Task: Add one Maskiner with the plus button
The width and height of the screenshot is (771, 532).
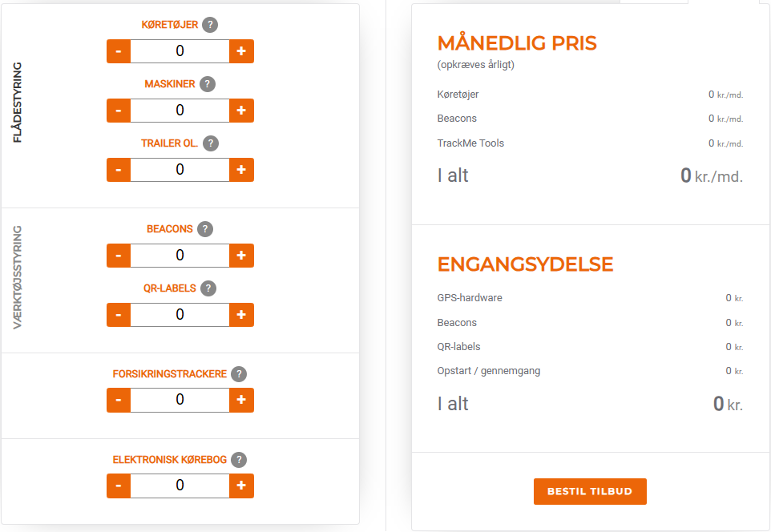Action: pos(241,111)
